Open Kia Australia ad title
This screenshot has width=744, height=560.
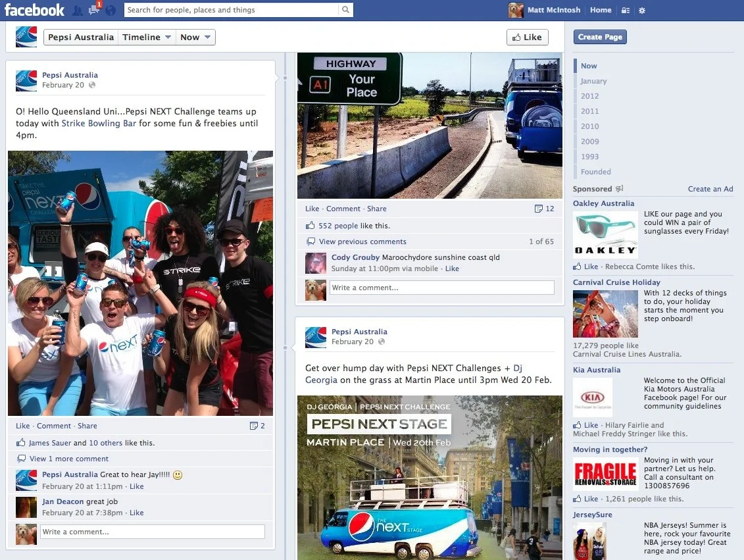pos(597,370)
